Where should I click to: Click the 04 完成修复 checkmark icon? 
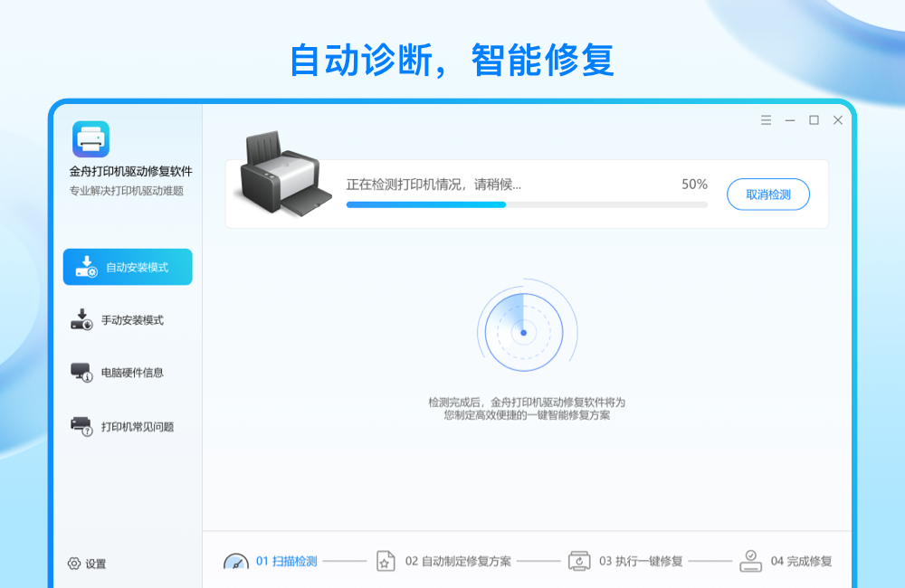point(749,561)
